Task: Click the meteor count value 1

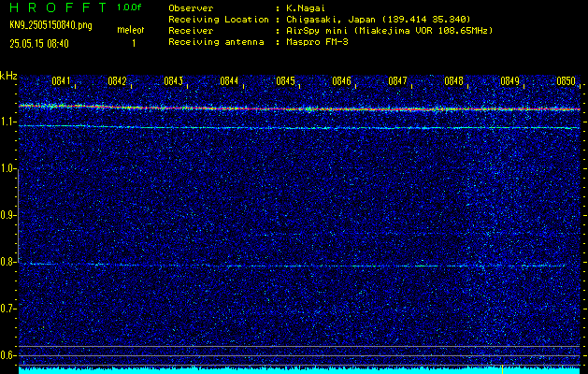Action: pyautogui.click(x=134, y=44)
